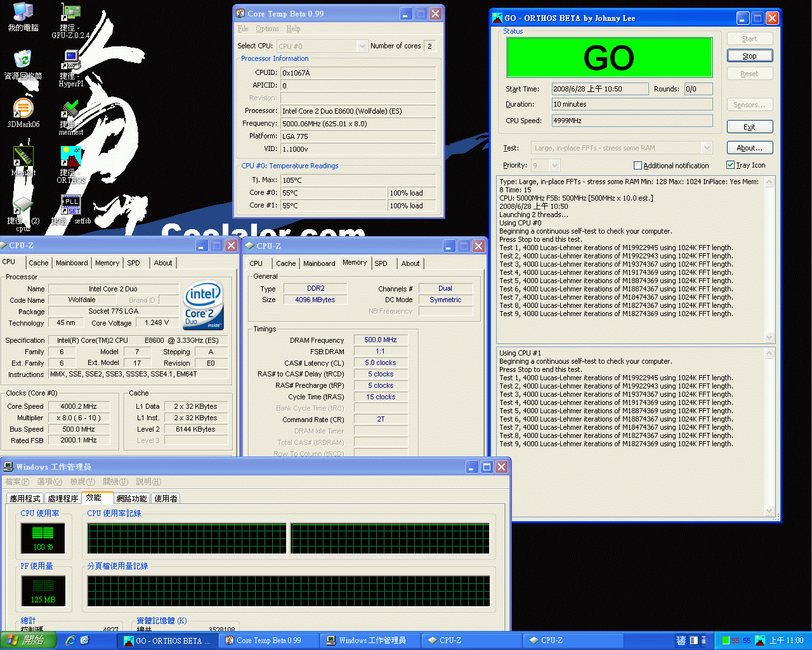Open the MemSet desktop shortcut
Viewport: 812px width, 650px height.
click(23, 157)
